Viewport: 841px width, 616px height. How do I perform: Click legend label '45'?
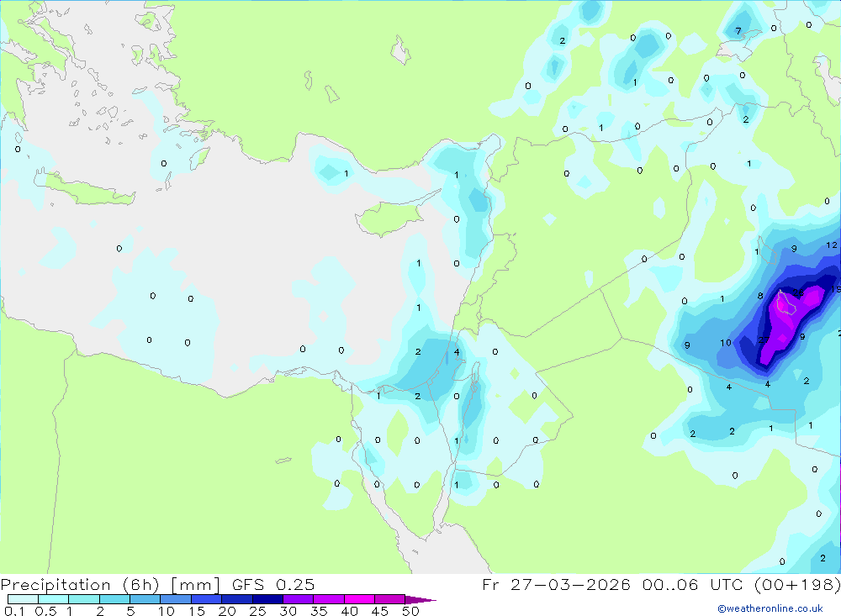tap(380, 611)
